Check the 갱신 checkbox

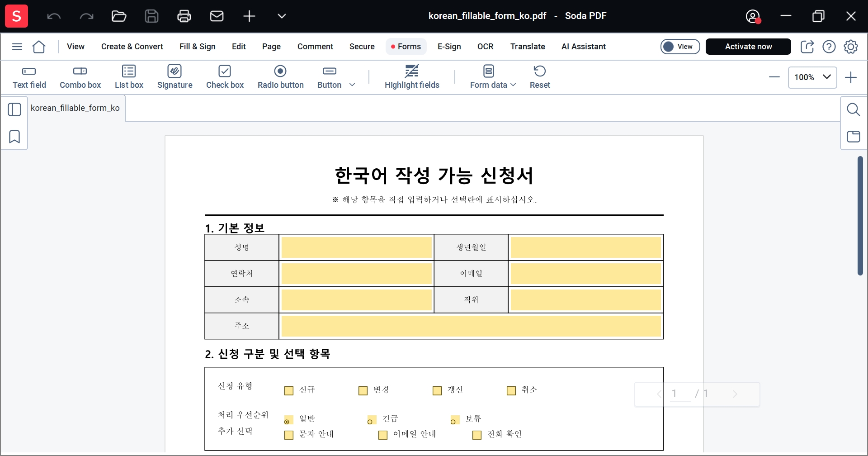pyautogui.click(x=437, y=391)
